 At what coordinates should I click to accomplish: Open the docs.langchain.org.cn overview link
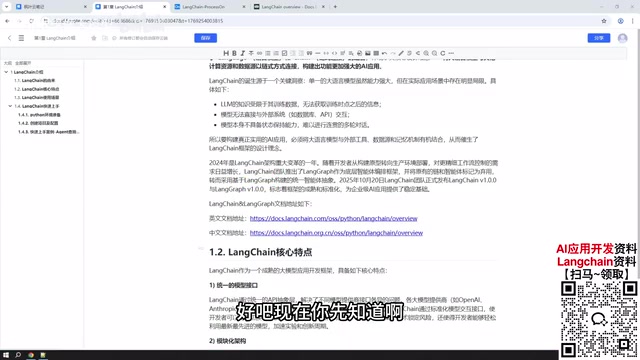pyautogui.click(x=336, y=233)
